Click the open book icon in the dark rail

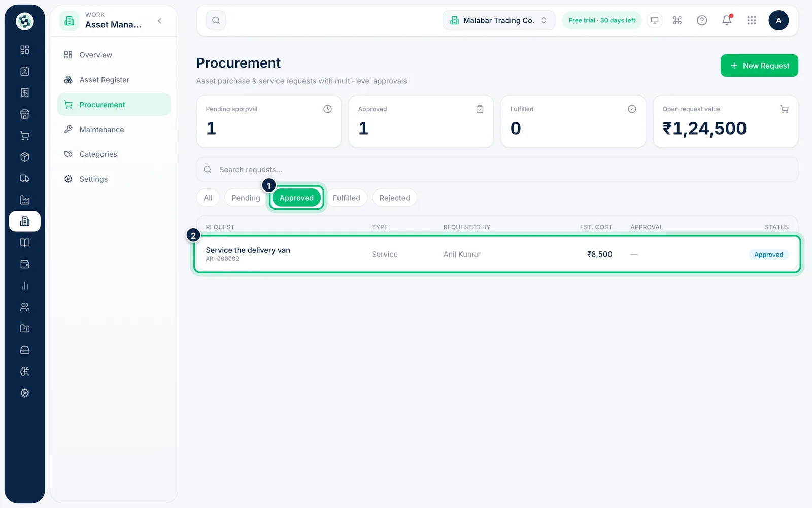tap(24, 243)
